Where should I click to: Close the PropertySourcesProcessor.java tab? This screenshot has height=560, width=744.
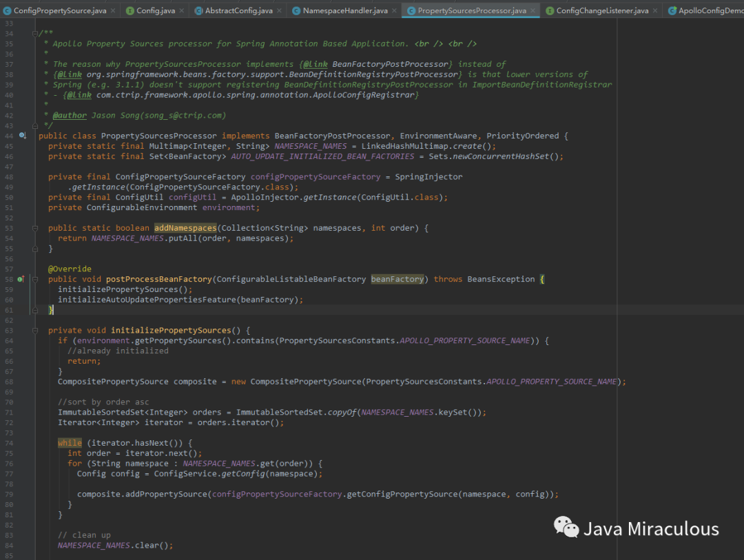[x=533, y=10]
